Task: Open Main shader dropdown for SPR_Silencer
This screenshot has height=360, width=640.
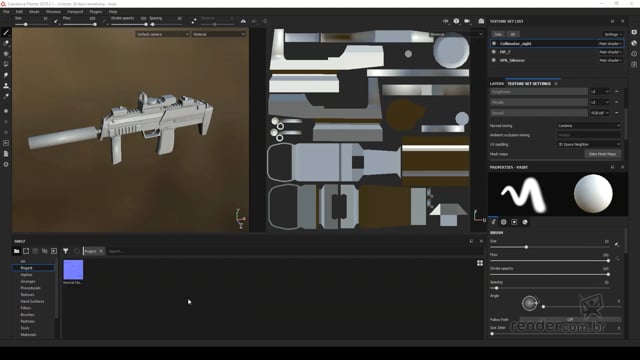Action: click(610, 60)
